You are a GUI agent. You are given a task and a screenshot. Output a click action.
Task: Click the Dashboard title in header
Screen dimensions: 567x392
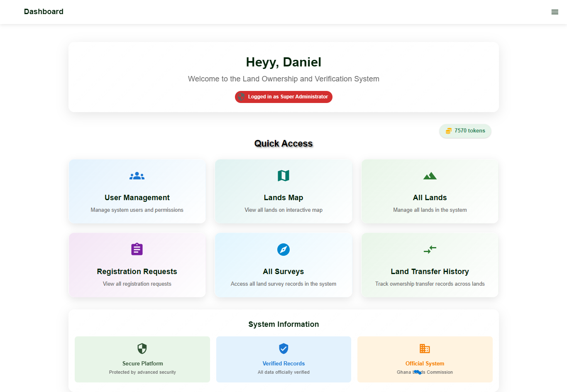tap(44, 12)
